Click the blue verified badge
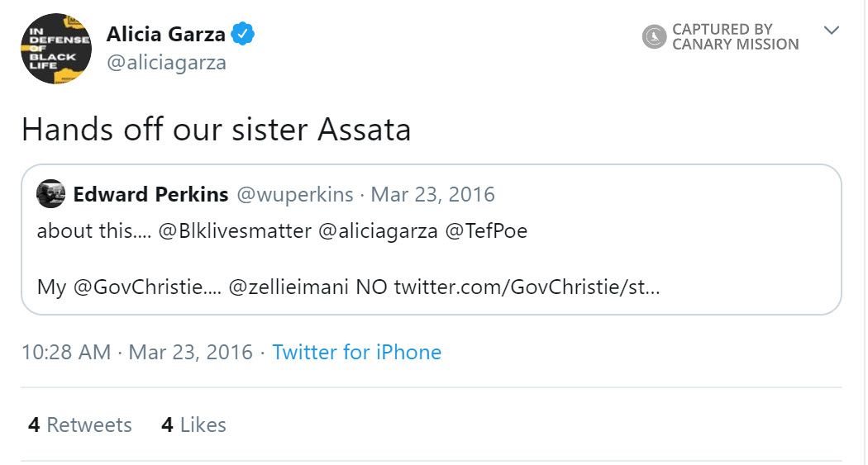868x465 pixels. (242, 35)
